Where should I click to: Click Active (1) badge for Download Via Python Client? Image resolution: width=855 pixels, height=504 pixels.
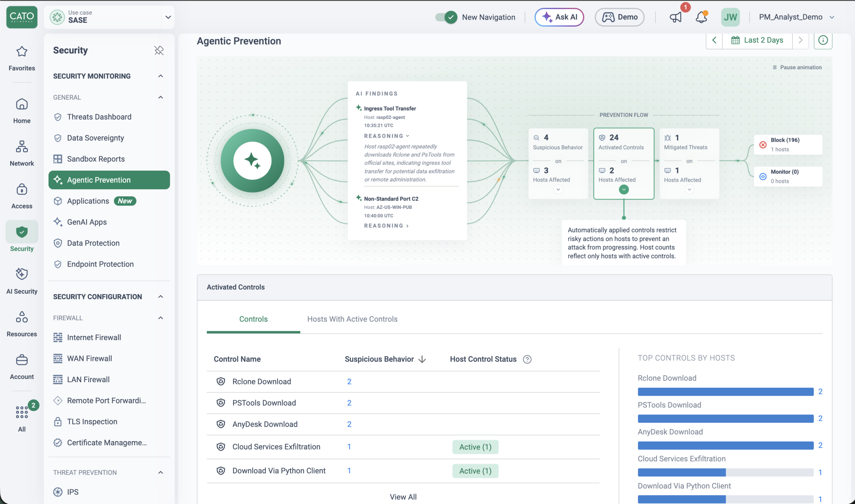(x=475, y=471)
